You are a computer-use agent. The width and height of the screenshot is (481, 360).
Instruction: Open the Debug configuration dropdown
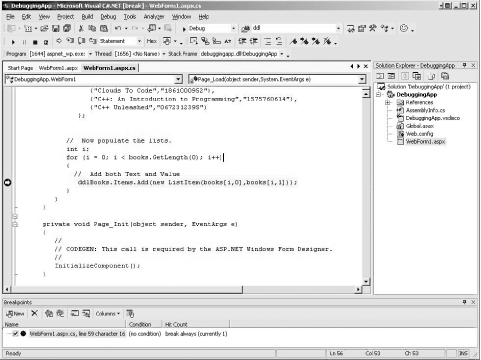coord(233,29)
